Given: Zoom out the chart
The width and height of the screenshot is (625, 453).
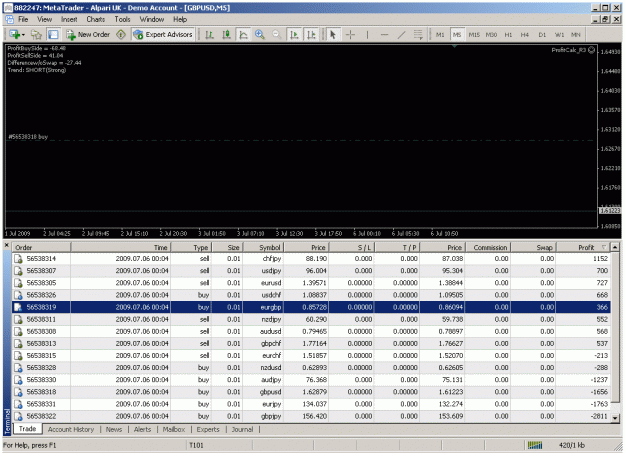Looking at the screenshot, I should (x=277, y=35).
